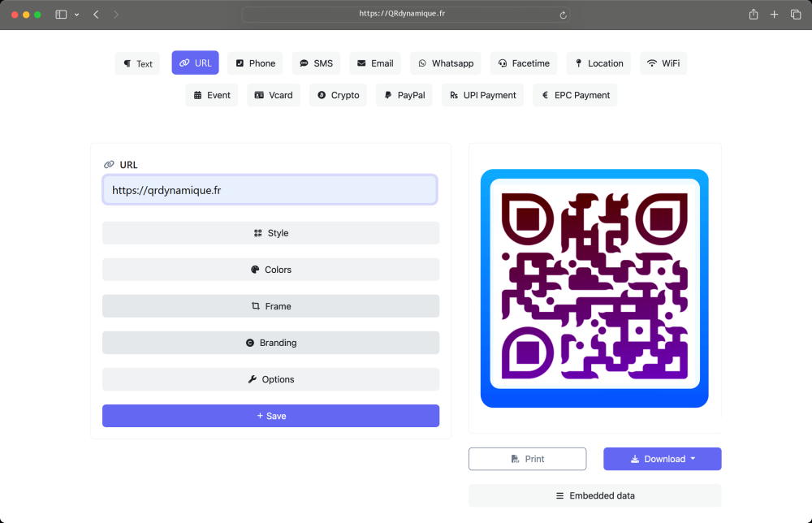Open the Share menu
812x523 pixels.
(x=754, y=15)
